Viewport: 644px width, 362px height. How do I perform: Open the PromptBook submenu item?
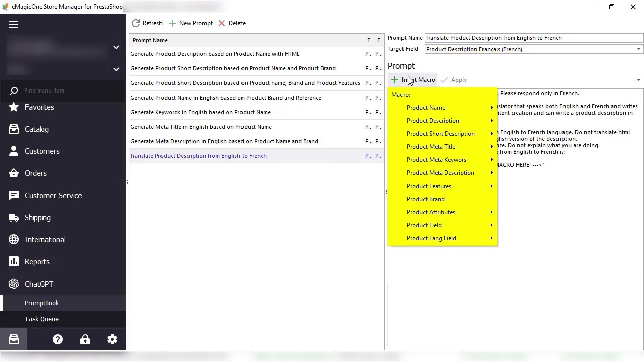[x=63, y=303]
